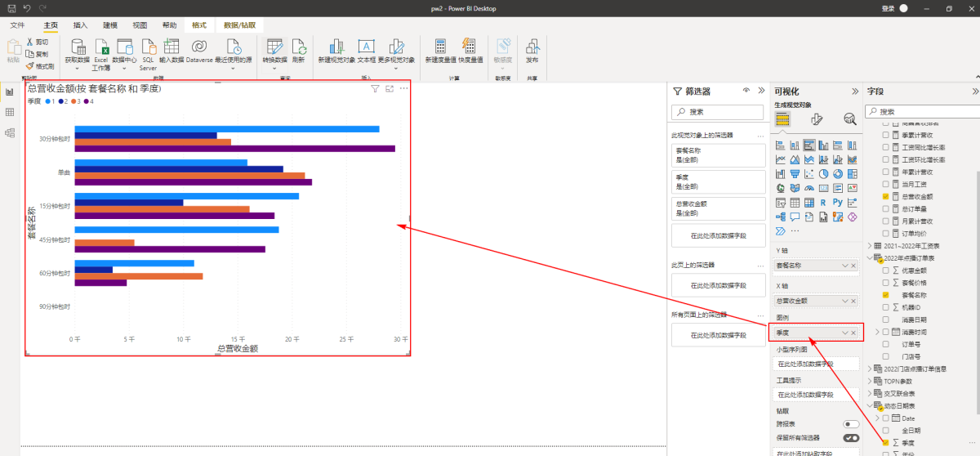Viewport: 980px width, 456px height.
Task: Click the filter funnel icon on chart
Action: pyautogui.click(x=375, y=88)
